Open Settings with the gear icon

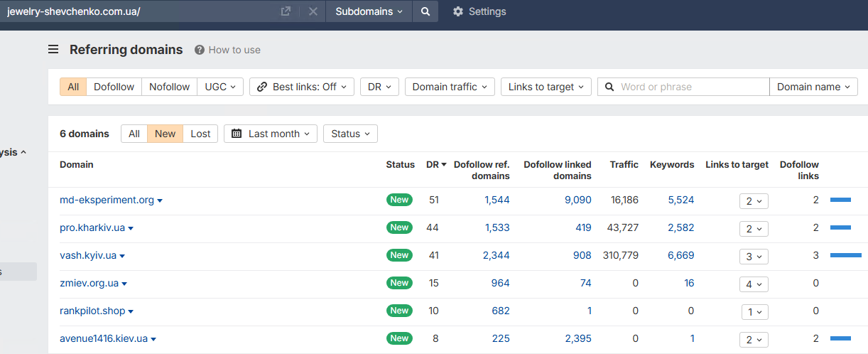coord(458,11)
